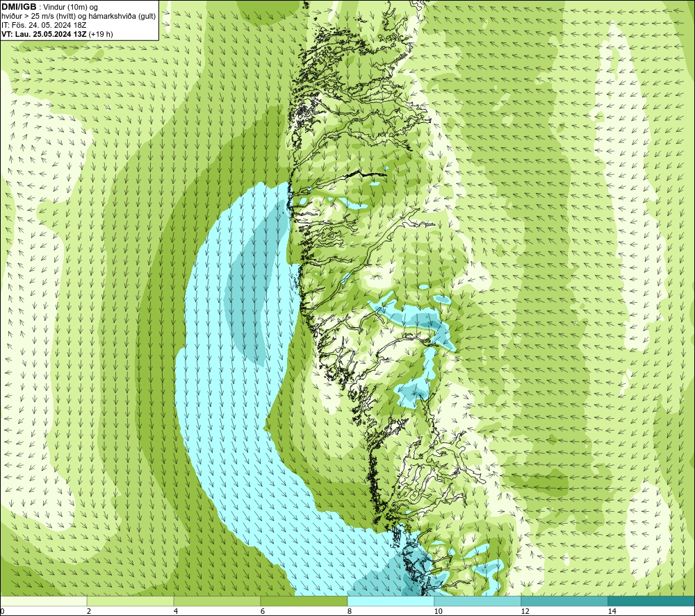Select the darkest teal segment above 14 m/s
The image size is (695, 616).
tap(652, 601)
